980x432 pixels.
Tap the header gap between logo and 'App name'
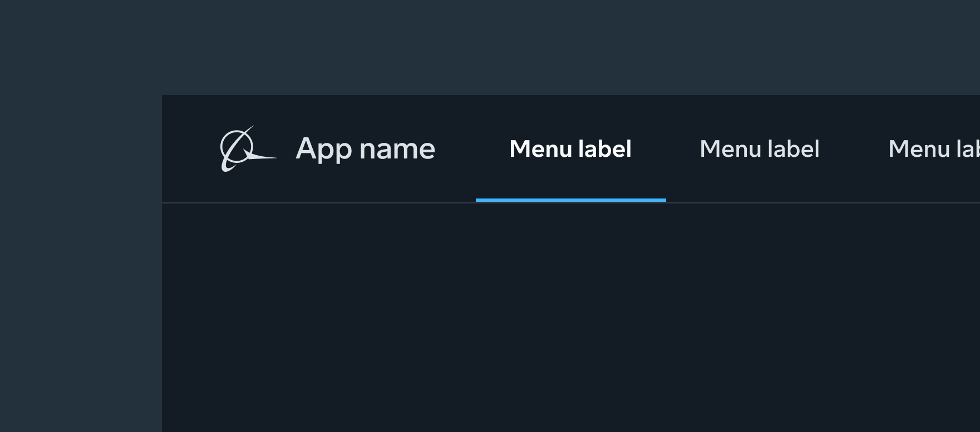pyautogui.click(x=286, y=149)
